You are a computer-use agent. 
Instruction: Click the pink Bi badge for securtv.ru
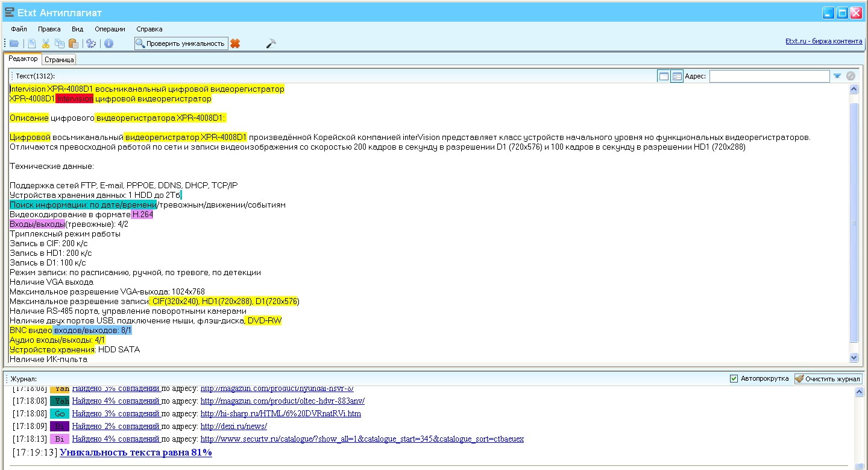pos(60,439)
